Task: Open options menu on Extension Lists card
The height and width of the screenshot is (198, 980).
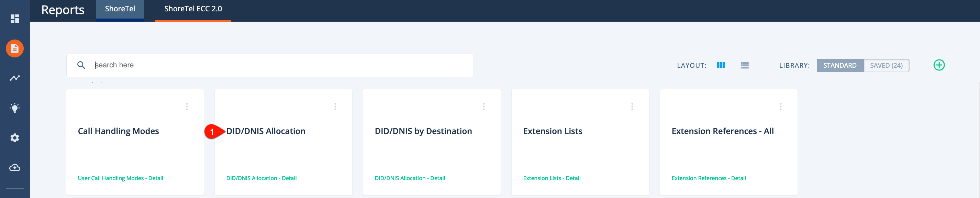Action: point(632,107)
